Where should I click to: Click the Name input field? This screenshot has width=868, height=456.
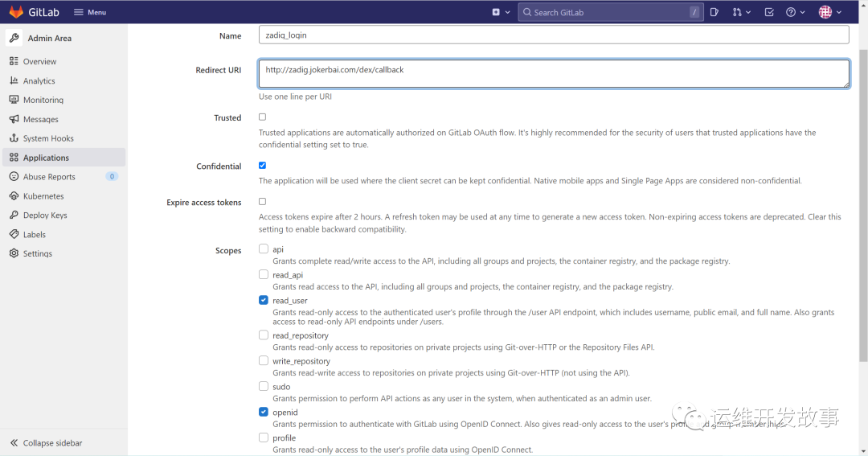click(x=554, y=35)
